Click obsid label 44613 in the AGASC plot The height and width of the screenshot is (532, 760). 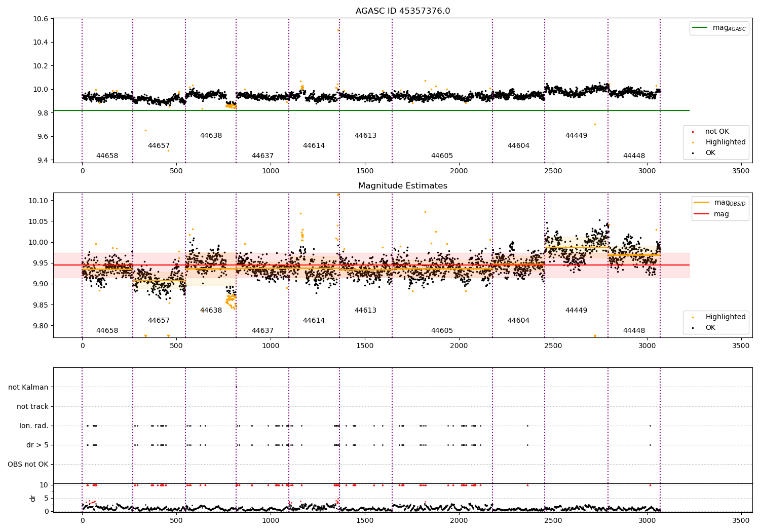pos(365,136)
